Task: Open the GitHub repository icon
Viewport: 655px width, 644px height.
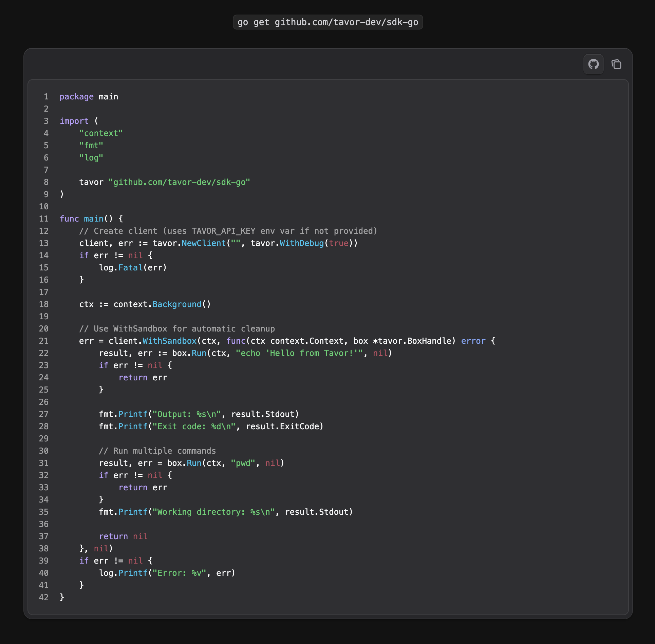Action: pyautogui.click(x=593, y=64)
